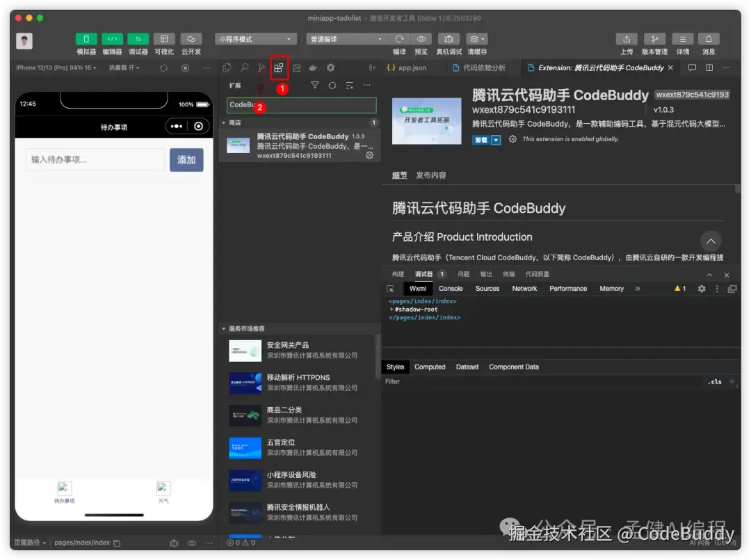Open 消息 notifications bell
The height and width of the screenshot is (560, 751).
tap(709, 39)
